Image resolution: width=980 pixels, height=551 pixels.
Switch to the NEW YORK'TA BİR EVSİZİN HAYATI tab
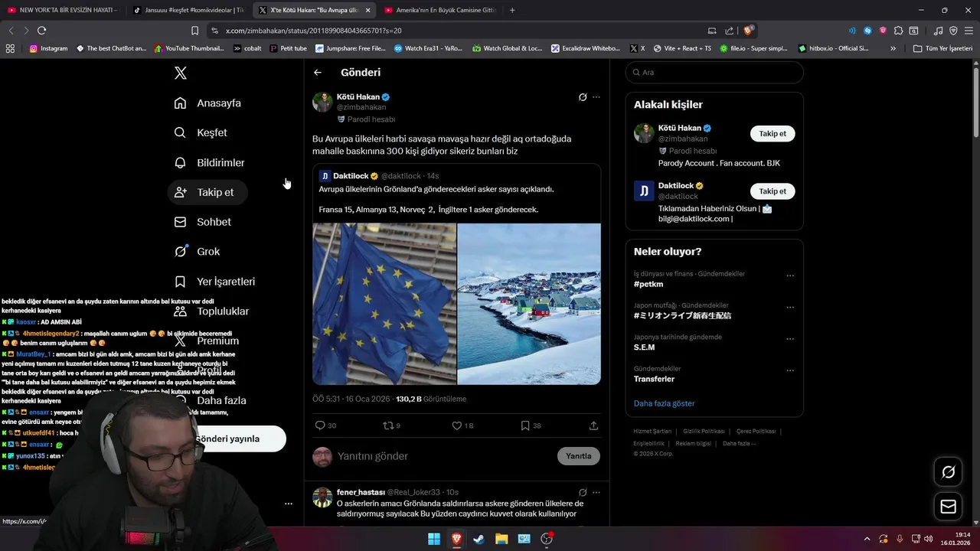[62, 10]
